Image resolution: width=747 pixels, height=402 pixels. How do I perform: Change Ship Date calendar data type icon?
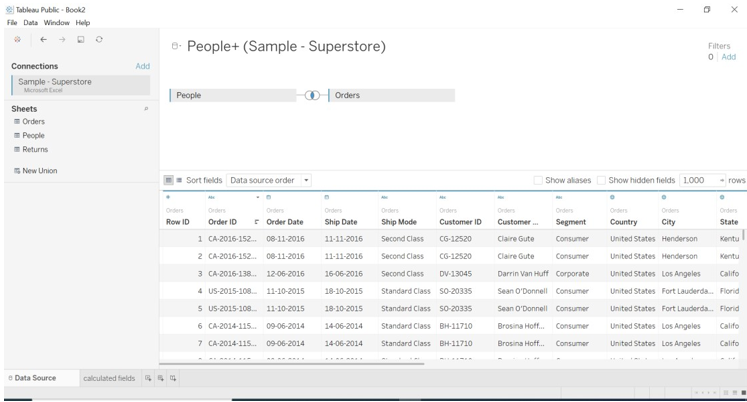327,197
